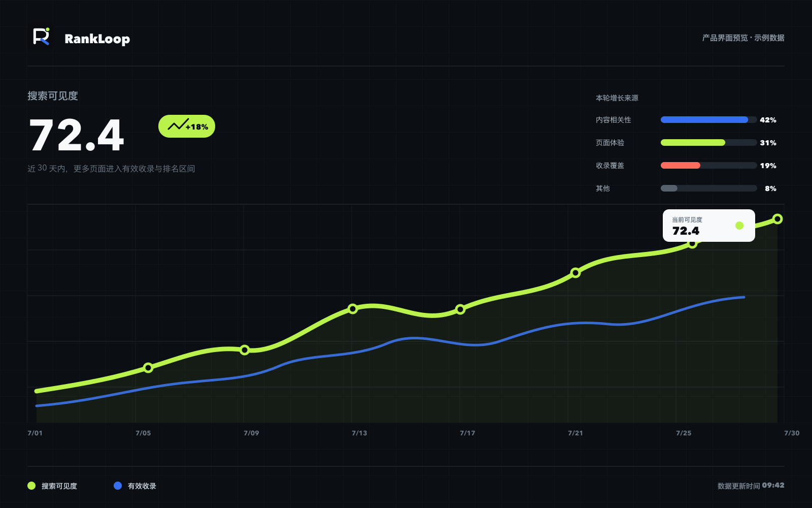Click the 近 30 天内 description sentence
812x508 pixels.
(111, 168)
